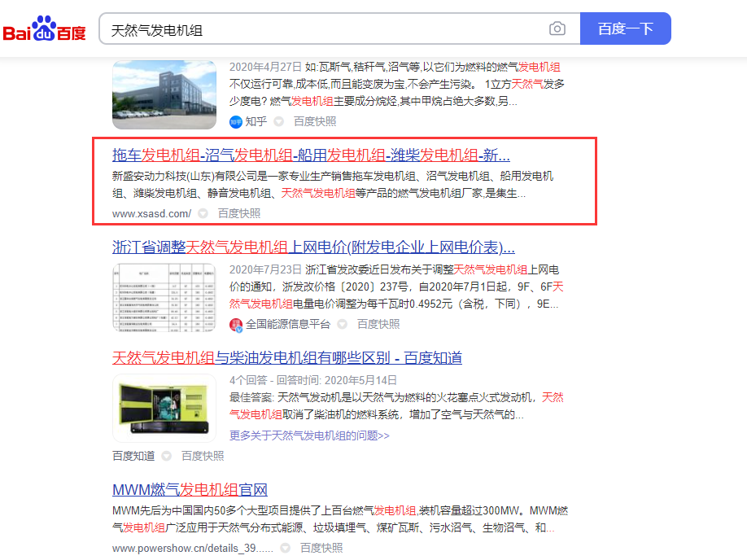747x560 pixels.
Task: Expand the dropdown arrow beside www.powershow.cn URL
Action: click(x=286, y=548)
